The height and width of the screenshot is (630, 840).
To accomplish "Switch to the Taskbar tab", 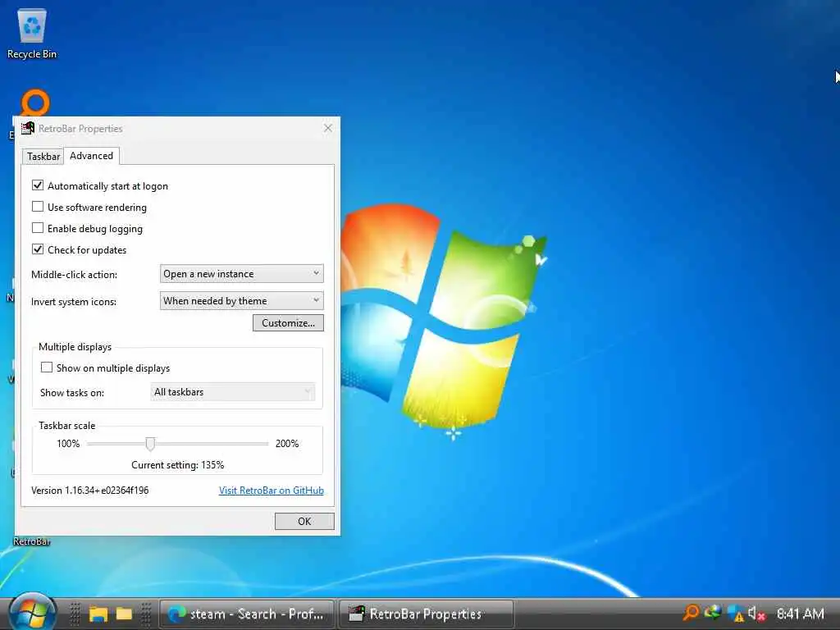I will pos(43,157).
